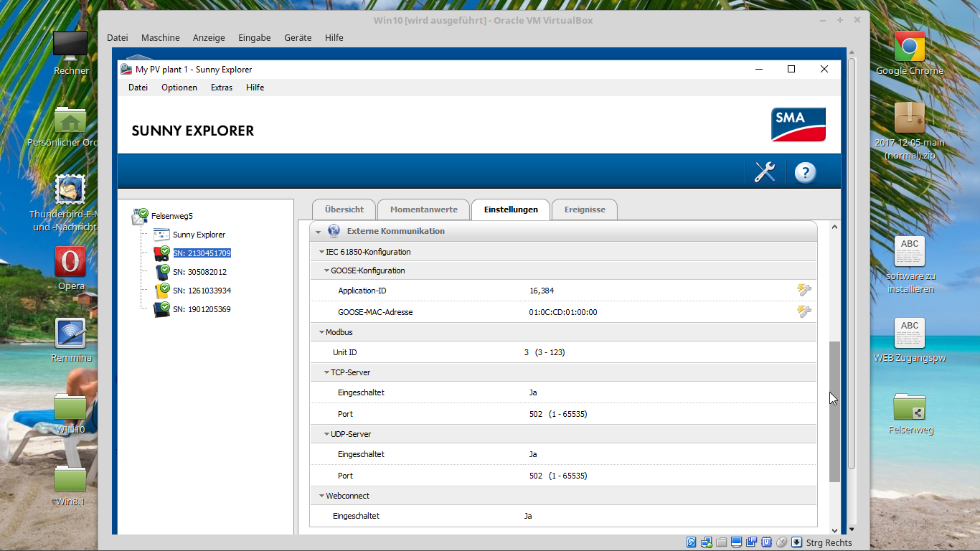Click VirtualBox display status icon
The height and width of the screenshot is (551, 980).
(x=737, y=542)
